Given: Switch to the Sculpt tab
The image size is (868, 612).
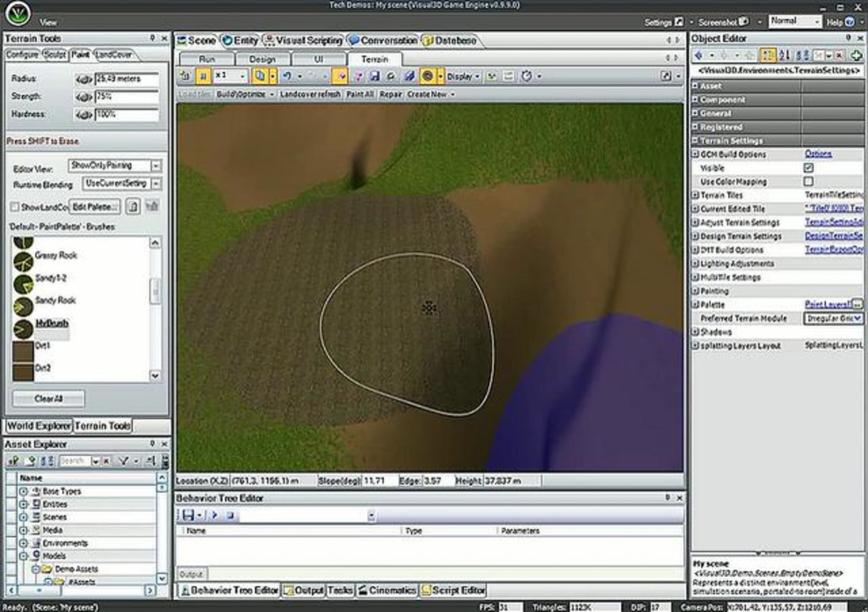Looking at the screenshot, I should point(55,55).
